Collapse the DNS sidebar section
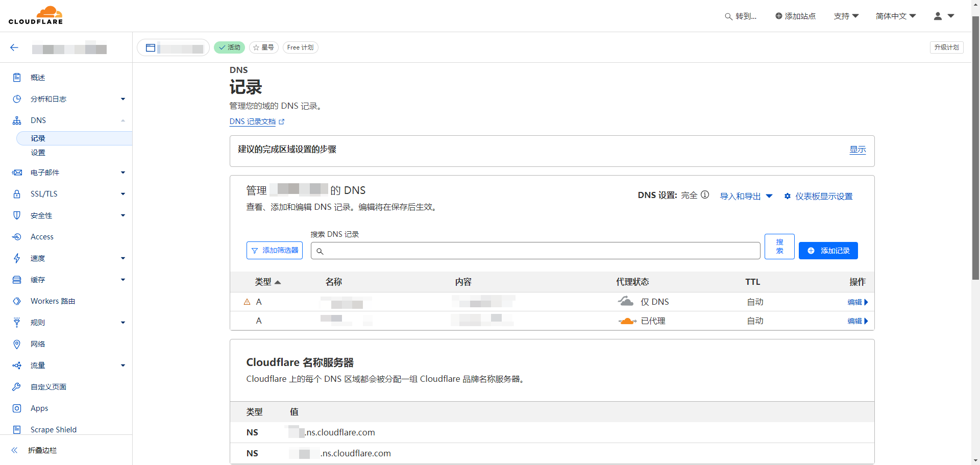Screen dimensions: 980x465 click(x=123, y=120)
